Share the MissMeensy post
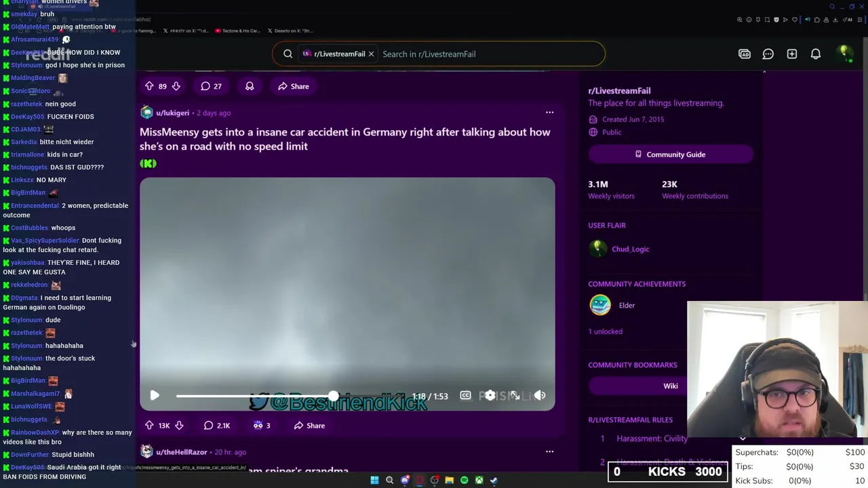Viewport: 868px width, 488px height. (309, 426)
